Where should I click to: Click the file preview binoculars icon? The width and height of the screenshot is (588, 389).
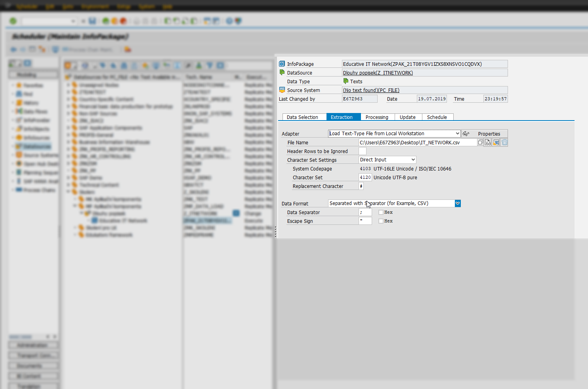coord(487,142)
